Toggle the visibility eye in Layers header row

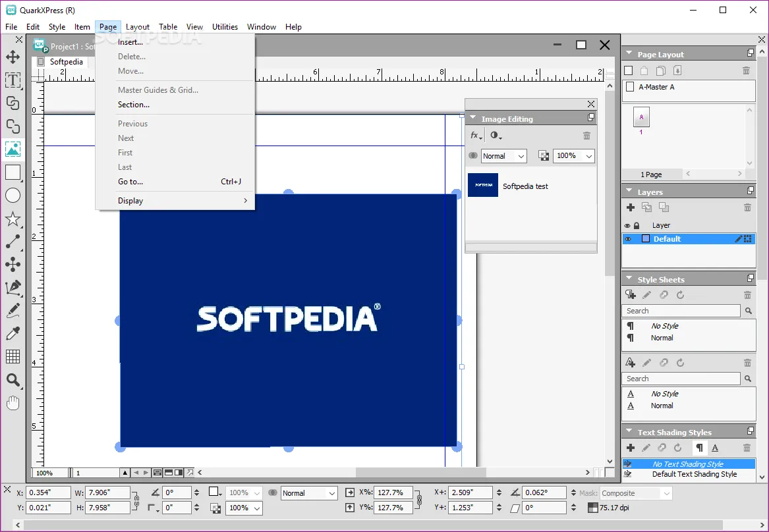[x=627, y=226]
